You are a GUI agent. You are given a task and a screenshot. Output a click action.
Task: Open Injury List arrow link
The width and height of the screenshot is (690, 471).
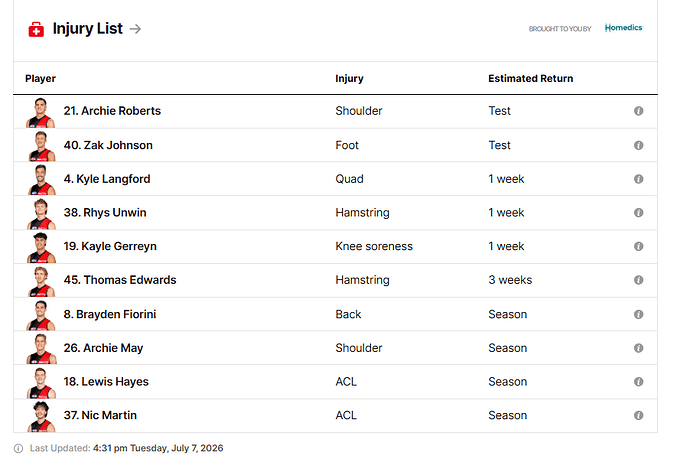[x=136, y=29]
